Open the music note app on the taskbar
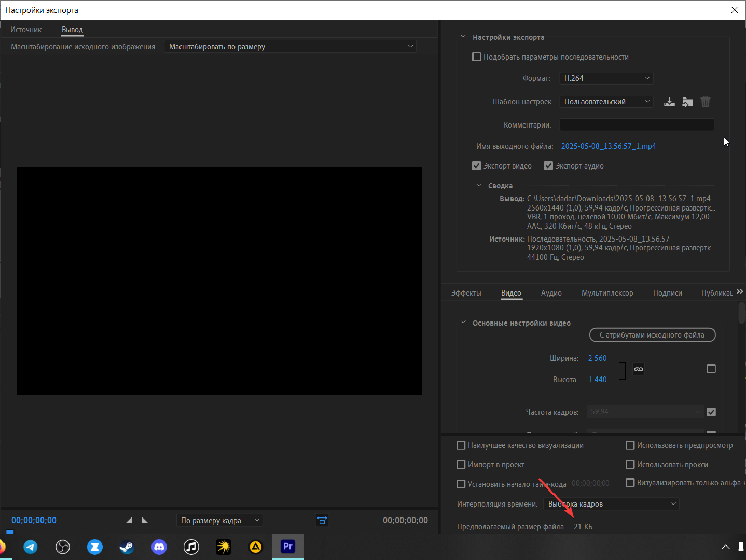 191,547
